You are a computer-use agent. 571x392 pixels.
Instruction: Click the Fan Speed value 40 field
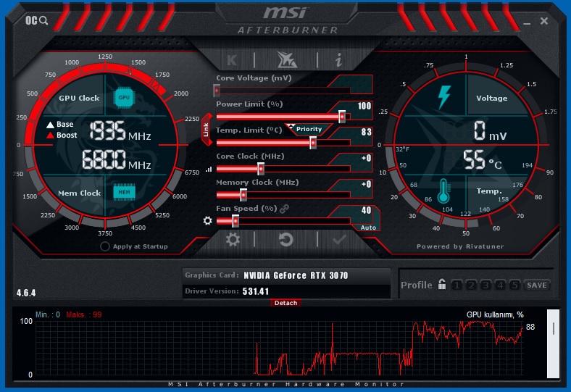[x=366, y=210]
